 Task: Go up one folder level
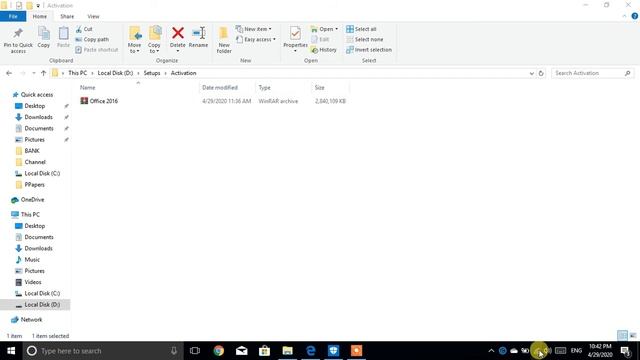[43, 73]
